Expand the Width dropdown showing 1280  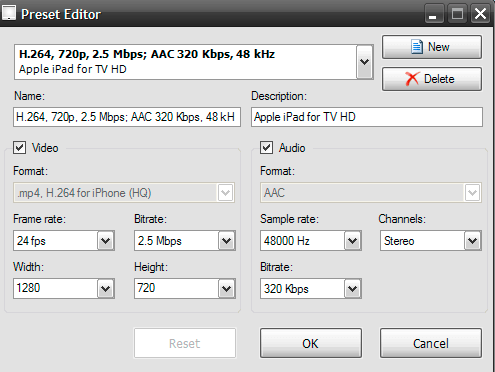click(106, 289)
